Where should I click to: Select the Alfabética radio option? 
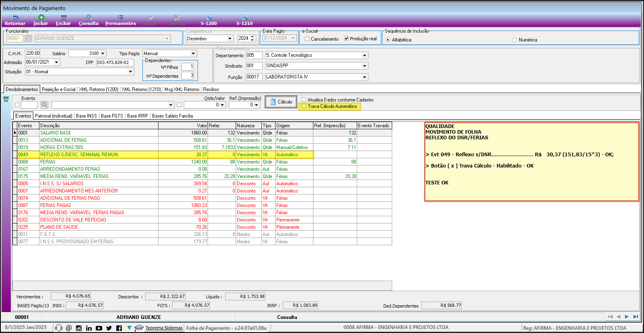(x=388, y=40)
